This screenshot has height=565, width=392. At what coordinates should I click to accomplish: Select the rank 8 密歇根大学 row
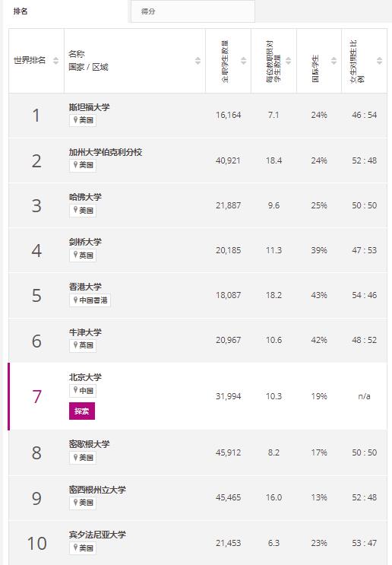[198, 452]
